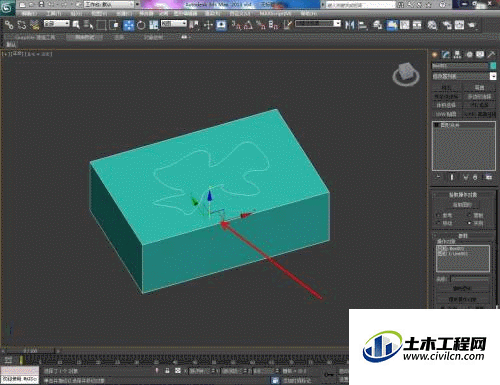
Task: Click the Bind to Space Warp tool
Action: (x=34, y=25)
